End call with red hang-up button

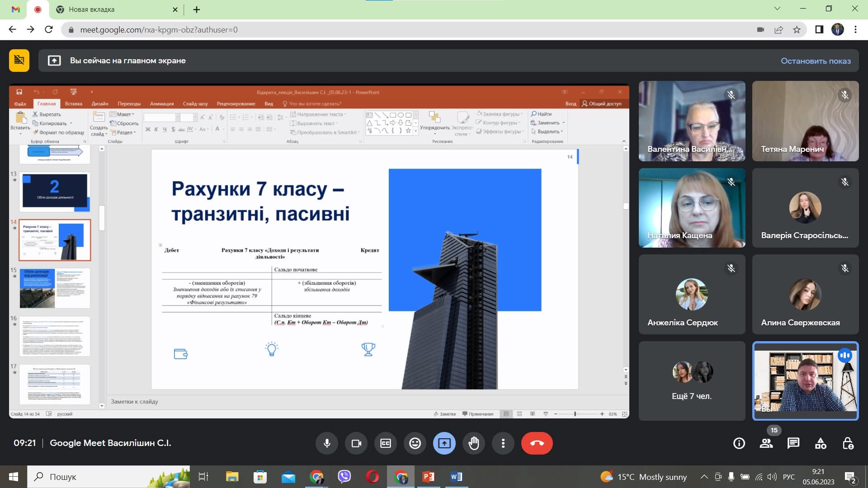pyautogui.click(x=537, y=443)
